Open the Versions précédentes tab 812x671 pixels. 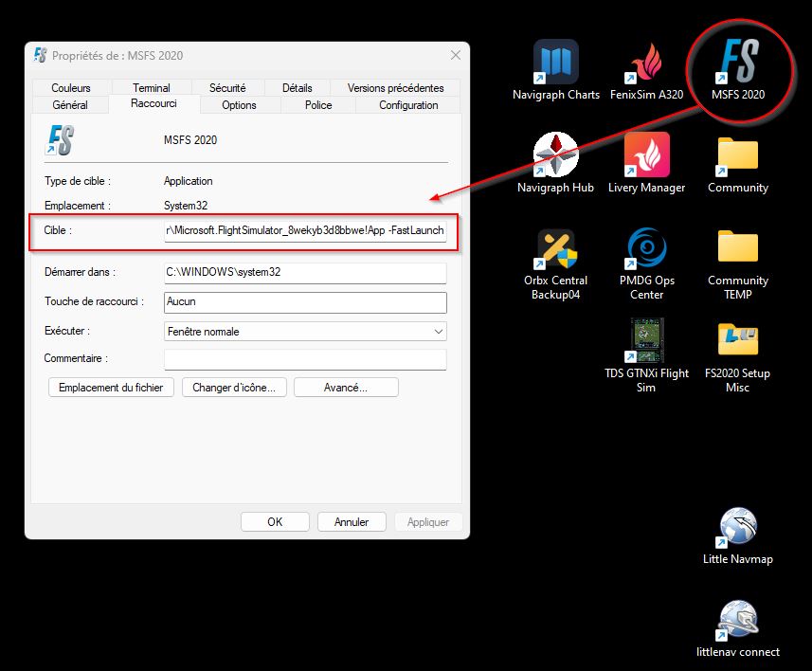(396, 87)
